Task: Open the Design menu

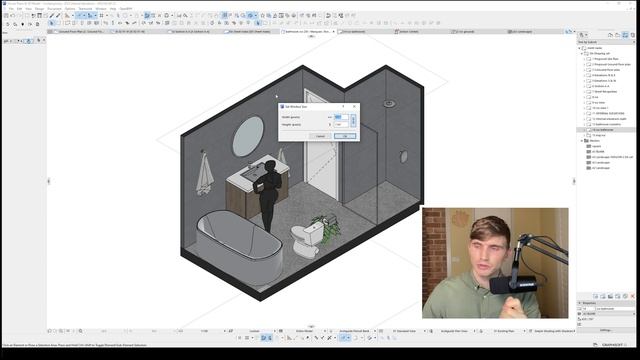Action: (x=40, y=9)
